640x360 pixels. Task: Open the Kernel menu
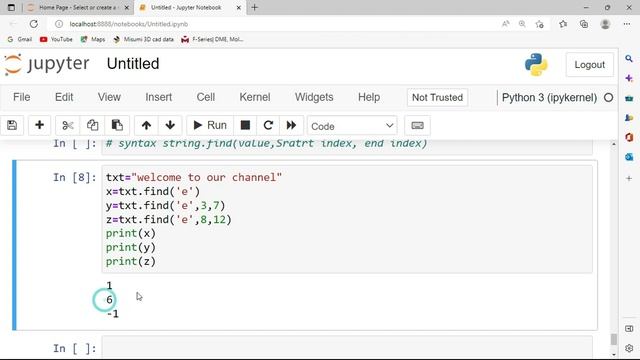[x=255, y=97]
